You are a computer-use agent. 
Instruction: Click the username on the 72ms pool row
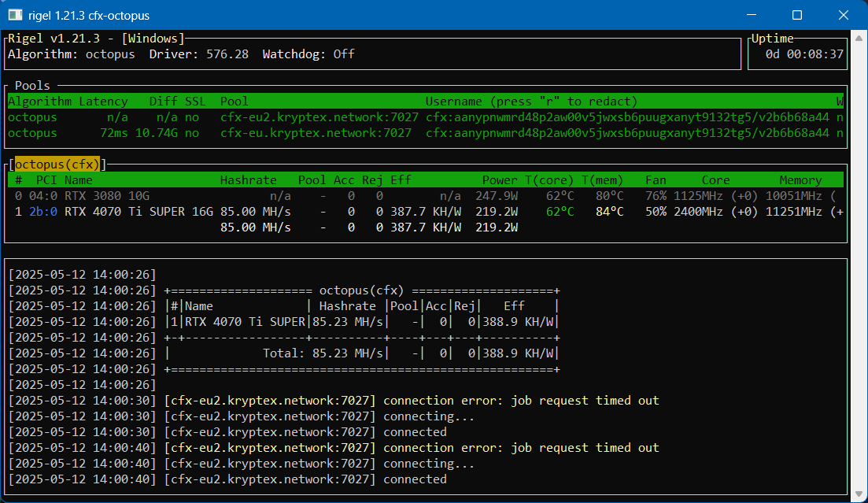click(x=627, y=133)
